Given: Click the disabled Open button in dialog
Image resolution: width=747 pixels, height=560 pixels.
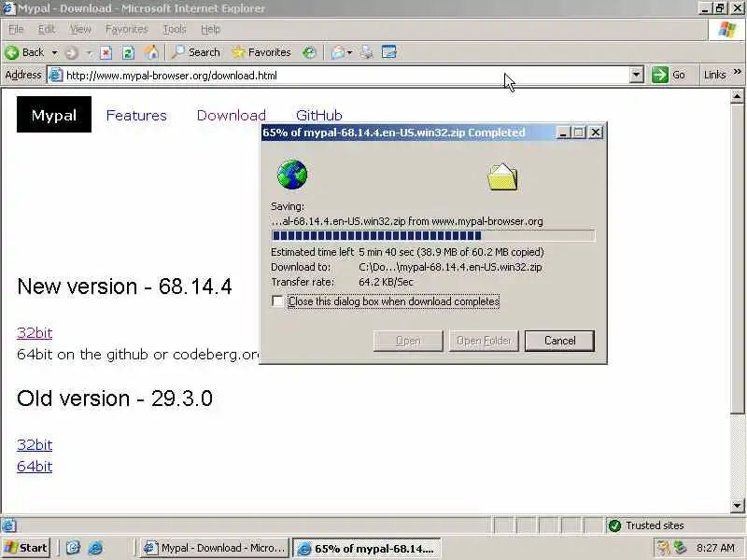Looking at the screenshot, I should point(408,341).
